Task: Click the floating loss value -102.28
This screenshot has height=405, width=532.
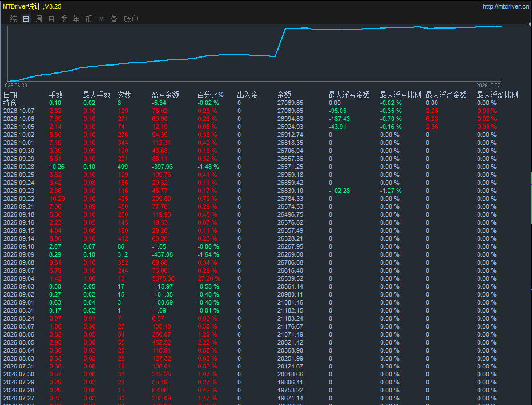Action: pyautogui.click(x=339, y=191)
